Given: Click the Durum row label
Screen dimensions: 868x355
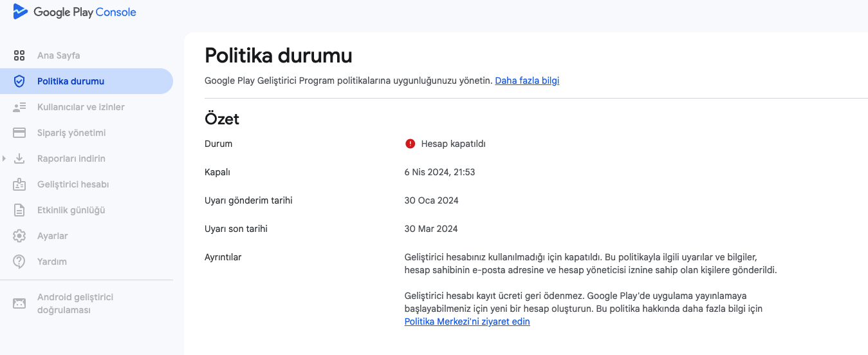Looking at the screenshot, I should click(x=218, y=144).
